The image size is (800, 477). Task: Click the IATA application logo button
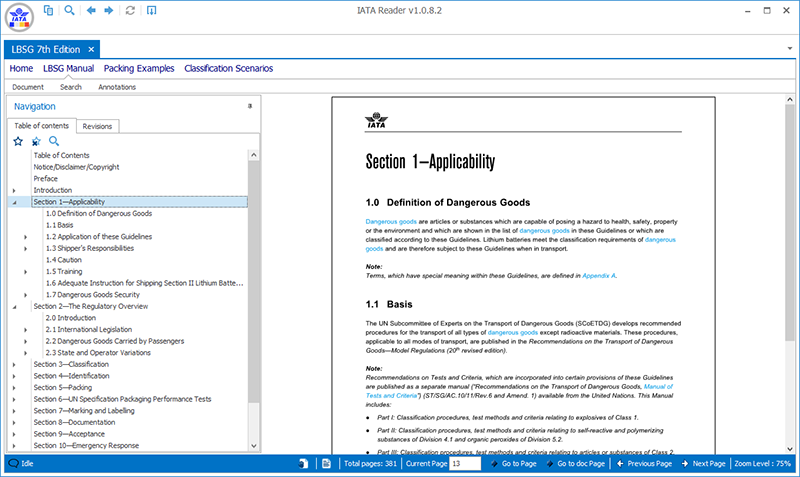pos(19,17)
